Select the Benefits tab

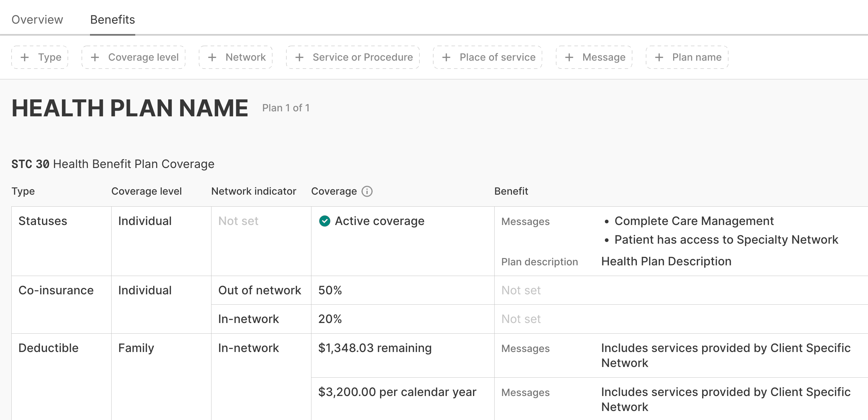tap(112, 20)
